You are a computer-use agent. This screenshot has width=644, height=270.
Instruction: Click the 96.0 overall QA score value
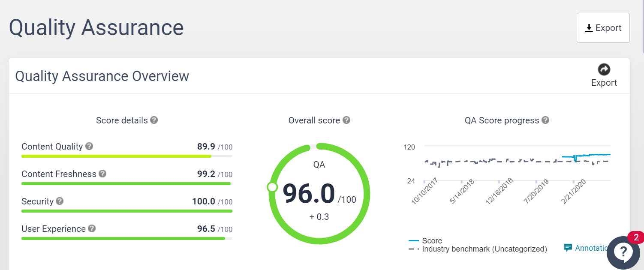309,194
